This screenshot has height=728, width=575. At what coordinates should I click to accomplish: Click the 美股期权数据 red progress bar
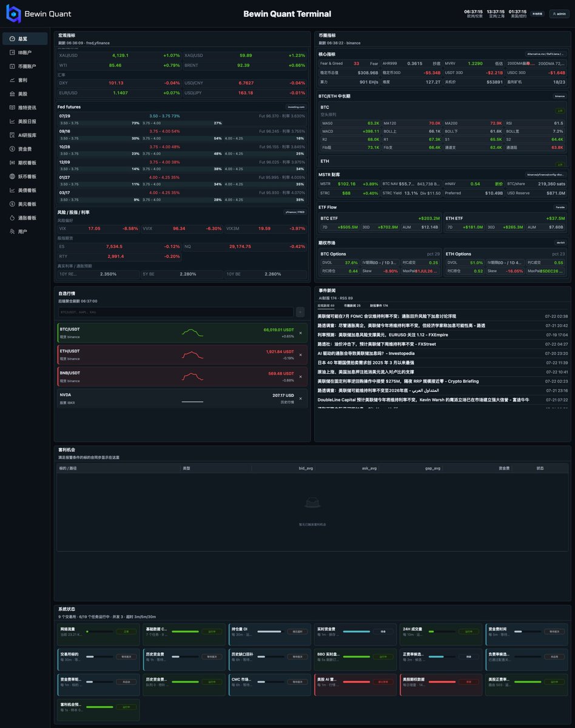442,682
